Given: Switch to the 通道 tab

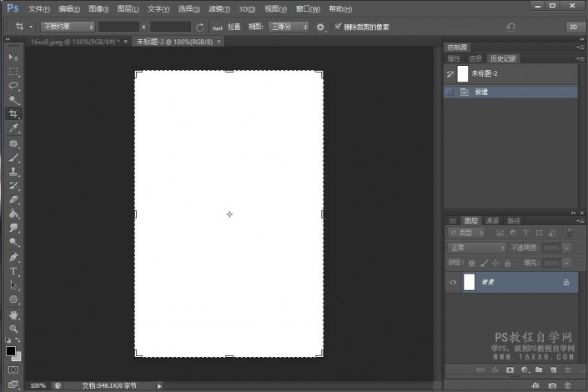Looking at the screenshot, I should 491,221.
